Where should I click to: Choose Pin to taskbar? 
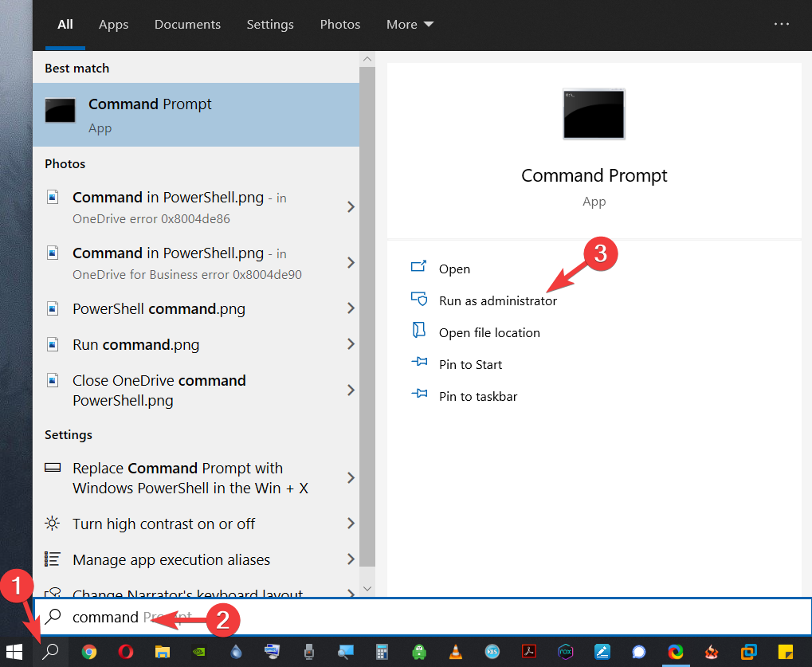tap(478, 396)
